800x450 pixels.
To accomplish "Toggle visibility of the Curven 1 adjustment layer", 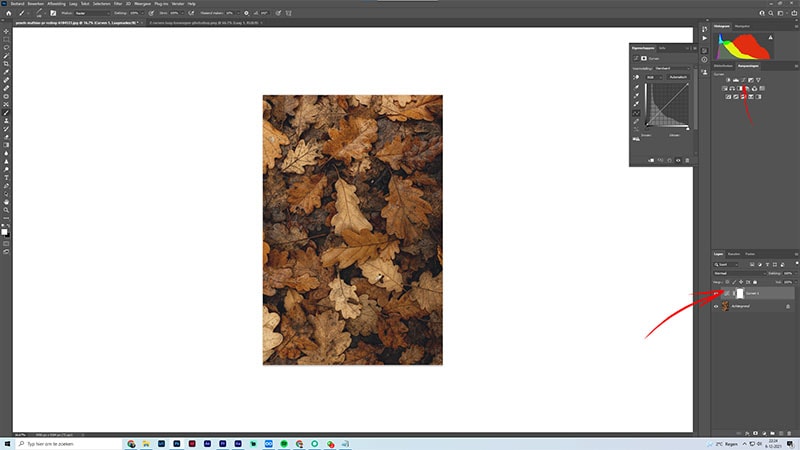I will click(716, 293).
